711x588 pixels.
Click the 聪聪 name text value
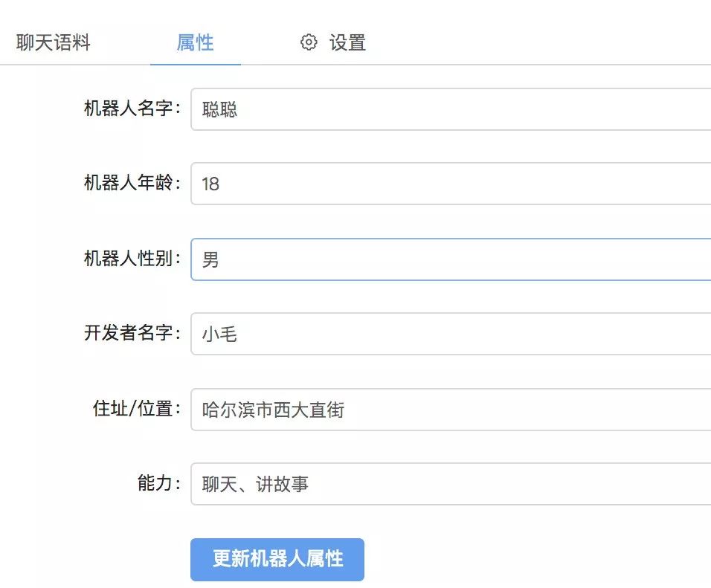click(x=219, y=110)
